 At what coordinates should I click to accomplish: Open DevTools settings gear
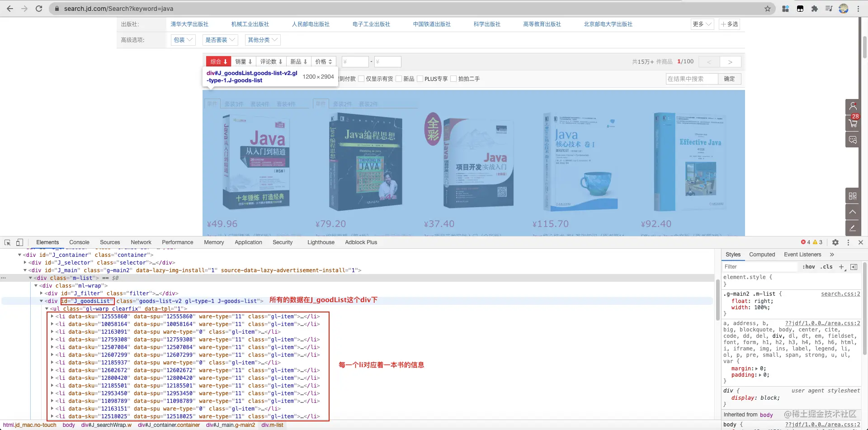click(835, 242)
